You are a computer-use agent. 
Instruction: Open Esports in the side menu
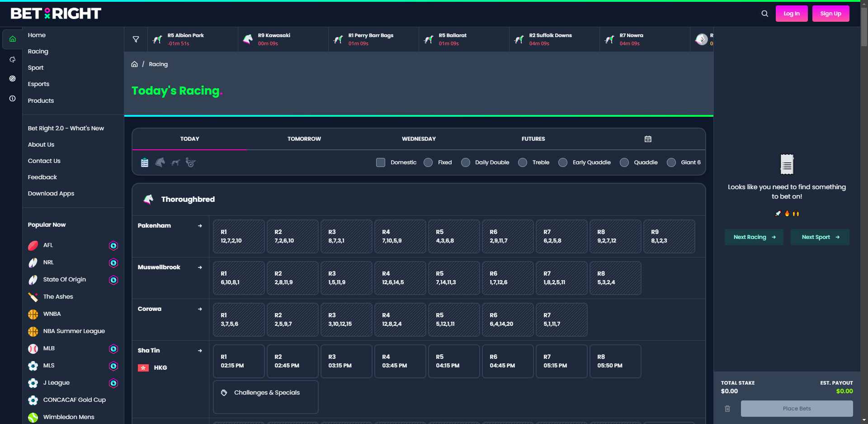point(38,84)
